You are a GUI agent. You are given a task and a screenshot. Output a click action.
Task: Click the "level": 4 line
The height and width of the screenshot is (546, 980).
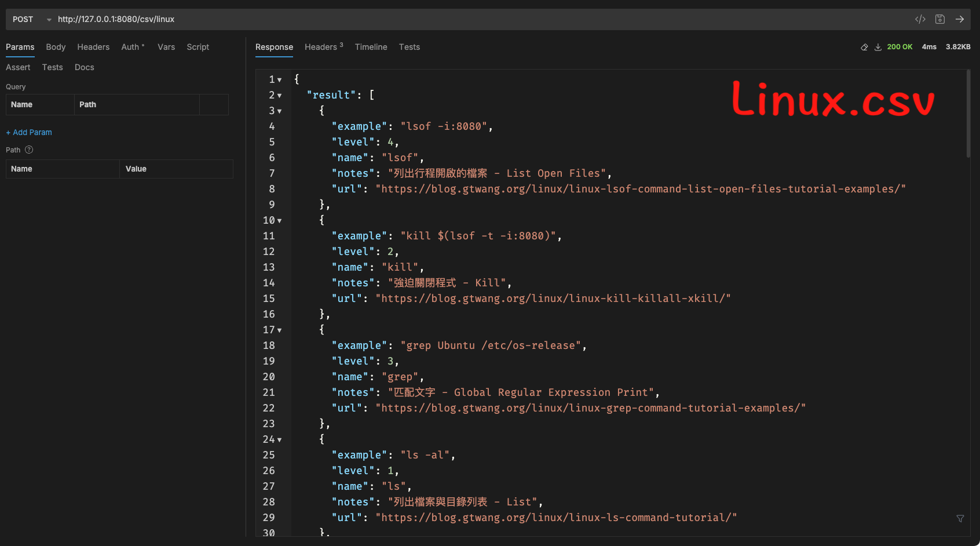365,142
